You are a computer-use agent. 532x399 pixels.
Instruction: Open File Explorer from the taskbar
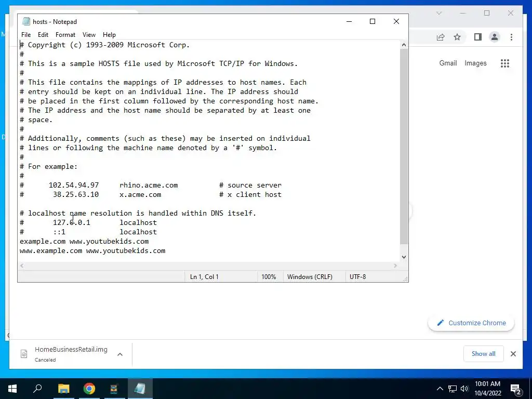click(x=63, y=389)
